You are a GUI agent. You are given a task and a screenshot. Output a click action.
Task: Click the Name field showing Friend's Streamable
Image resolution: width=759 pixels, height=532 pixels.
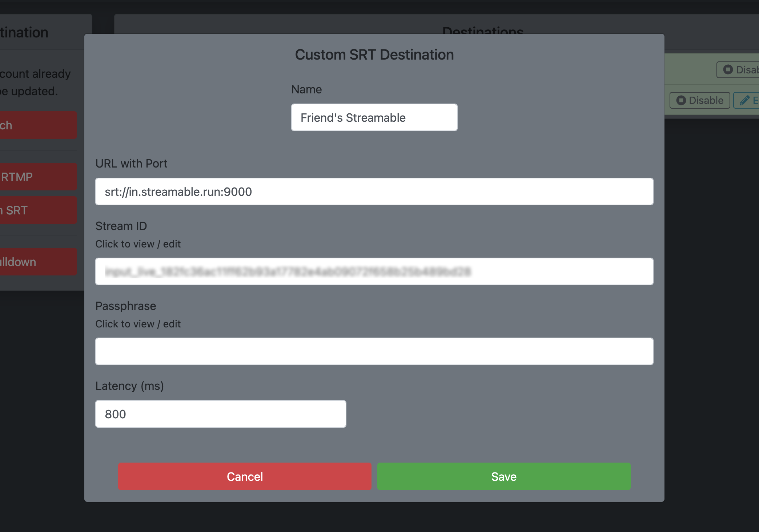click(x=374, y=117)
